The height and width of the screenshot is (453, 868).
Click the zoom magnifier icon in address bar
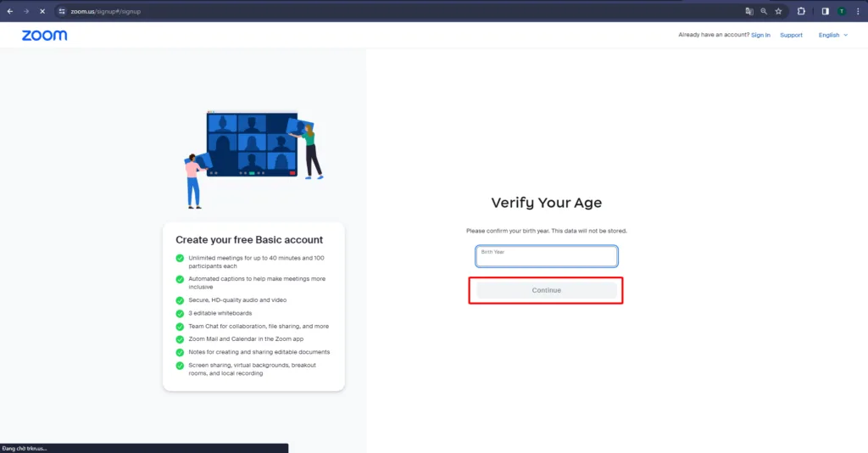764,11
